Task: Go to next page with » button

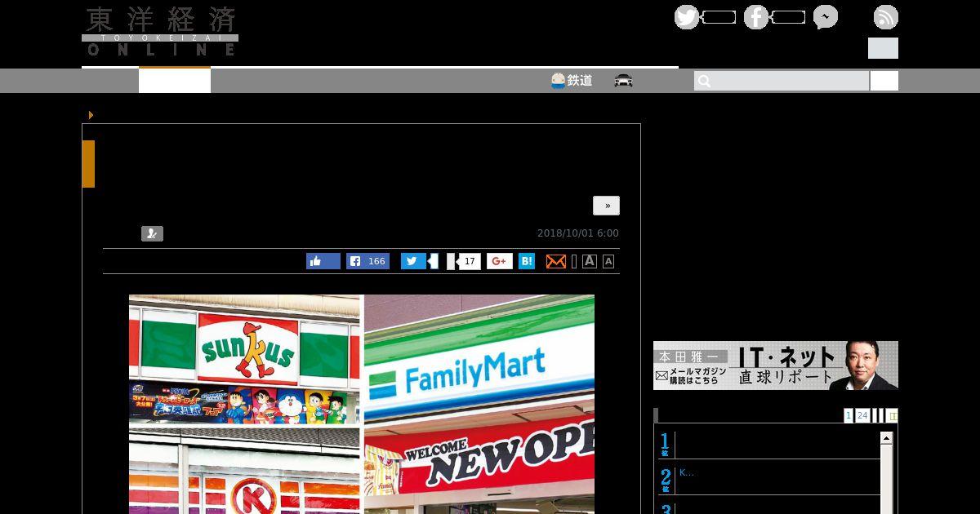Action: 607,206
